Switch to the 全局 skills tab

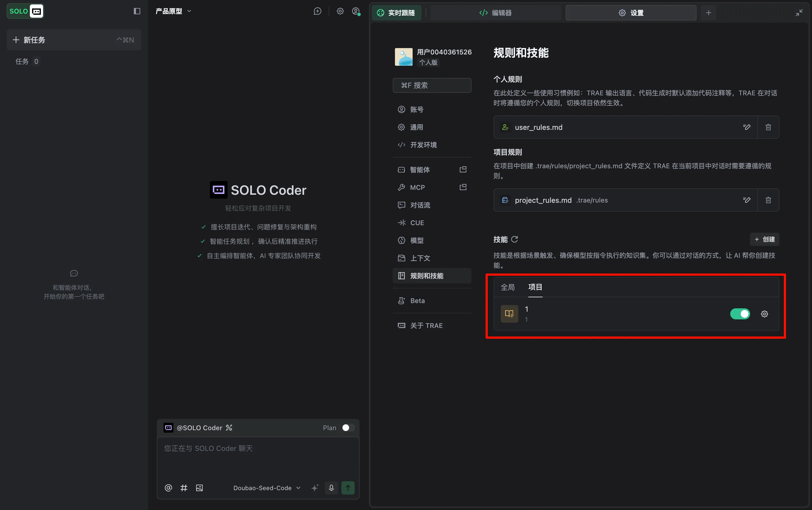click(x=508, y=287)
